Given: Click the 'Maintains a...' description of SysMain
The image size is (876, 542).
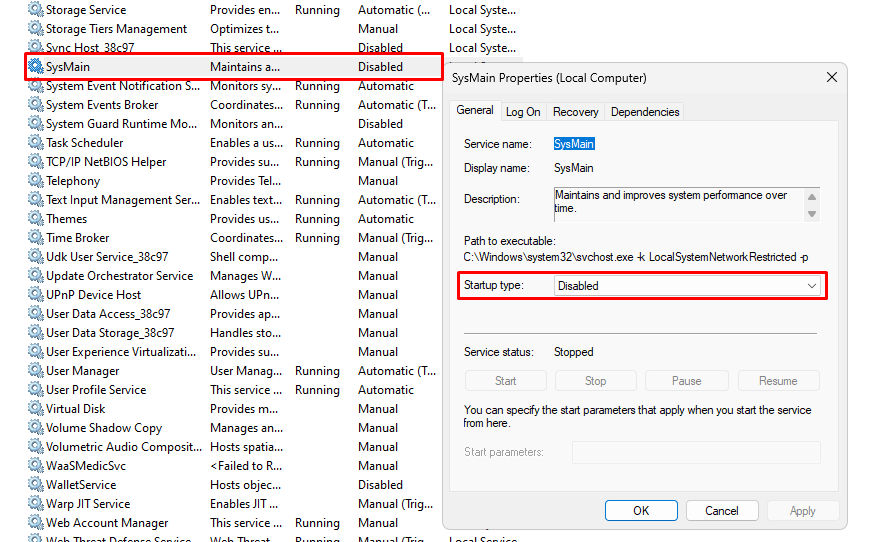Looking at the screenshot, I should [x=245, y=66].
